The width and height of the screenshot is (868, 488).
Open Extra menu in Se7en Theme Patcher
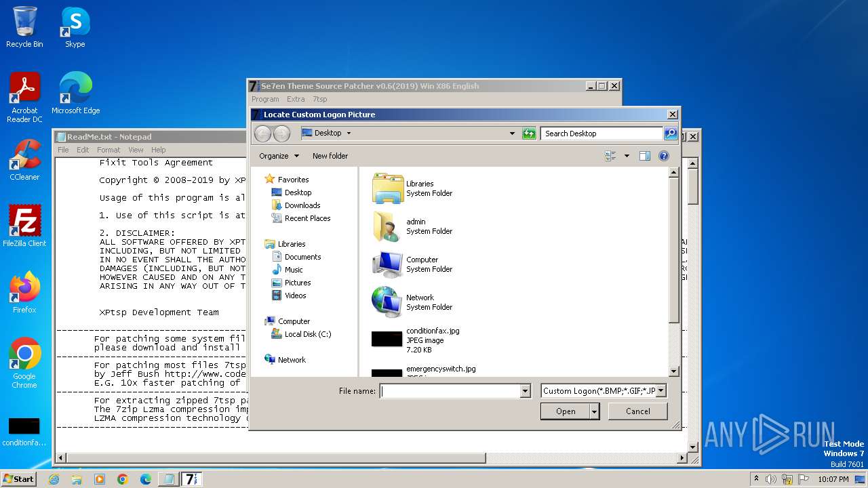(x=296, y=99)
